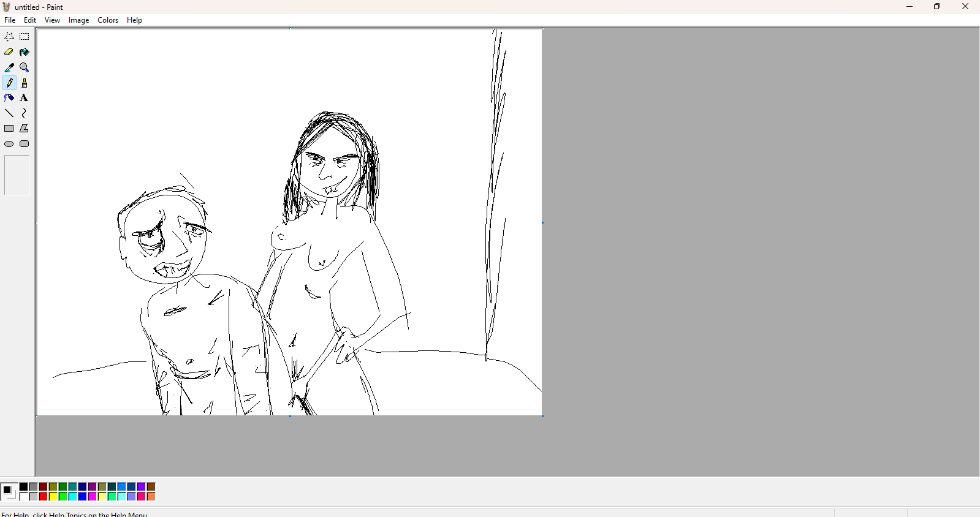Maximize the Paint window
The width and height of the screenshot is (980, 517).
pyautogui.click(x=937, y=7)
